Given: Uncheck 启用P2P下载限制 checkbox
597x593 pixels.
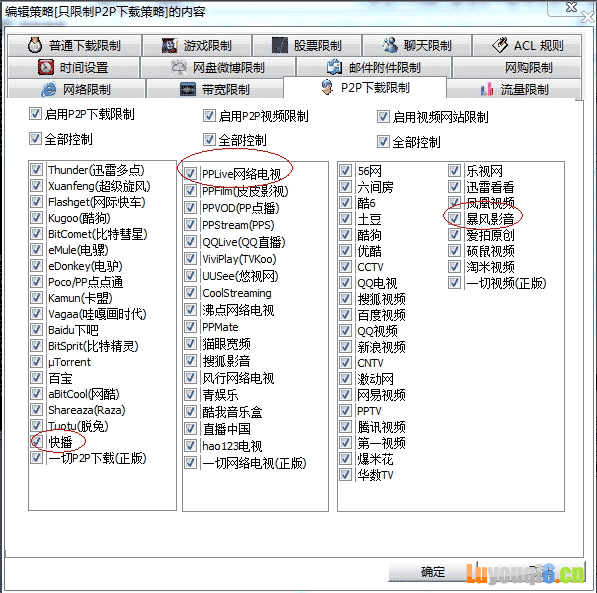Looking at the screenshot, I should 35,113.
